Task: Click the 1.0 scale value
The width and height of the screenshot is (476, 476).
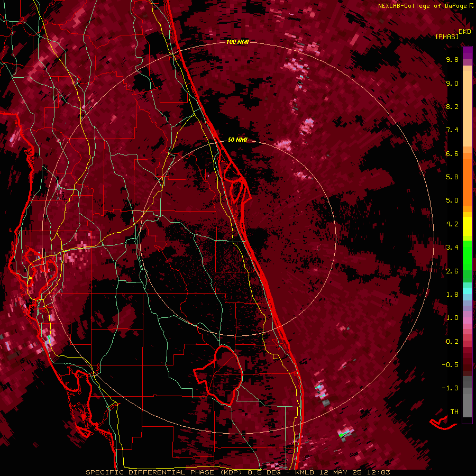Action: (452, 318)
